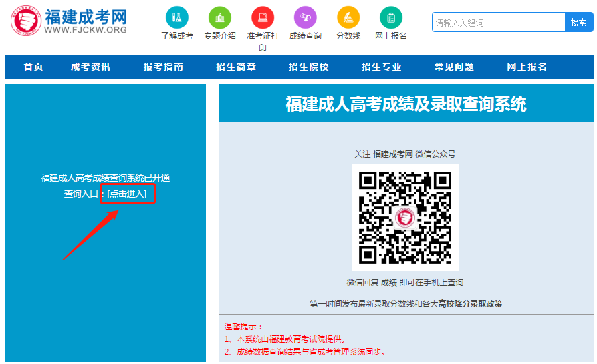Click the 福建成人高考成绩及录取查询系统 heading
This screenshot has height=364, width=597.
coord(406,104)
